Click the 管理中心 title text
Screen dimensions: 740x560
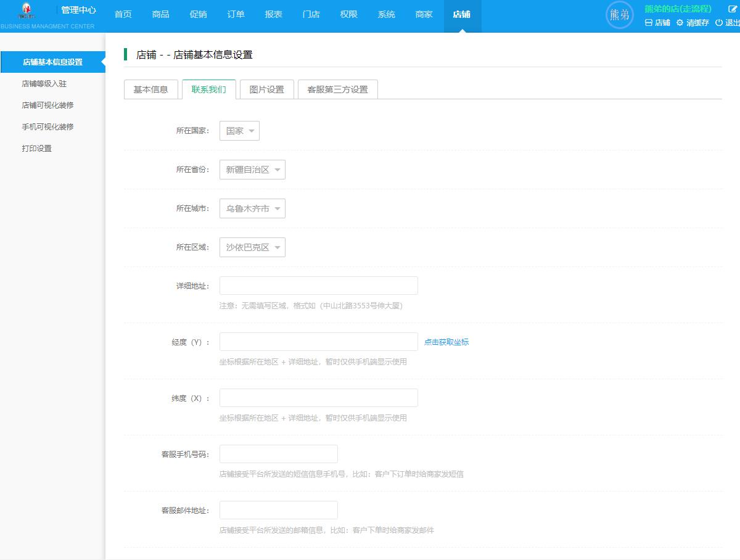[78, 10]
